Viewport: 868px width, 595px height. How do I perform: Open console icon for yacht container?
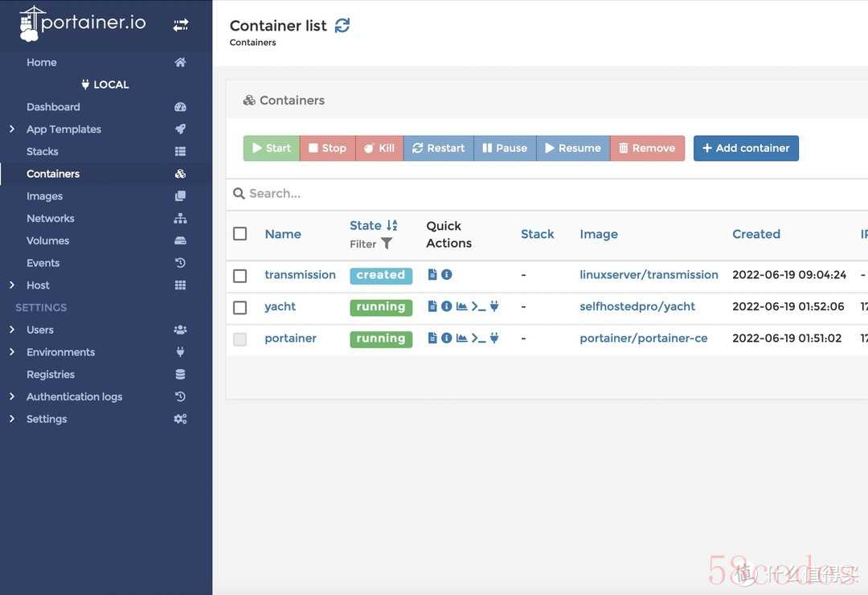pyautogui.click(x=478, y=306)
